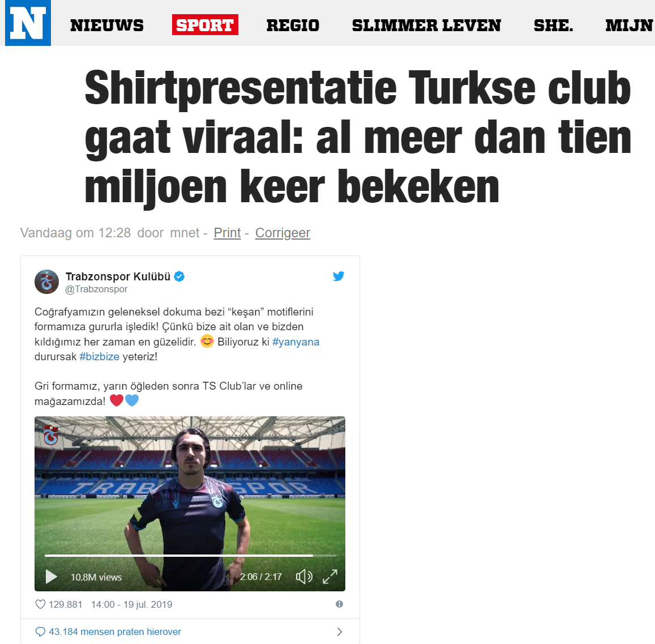Open the SHE. section
The image size is (655, 644).
tap(554, 25)
